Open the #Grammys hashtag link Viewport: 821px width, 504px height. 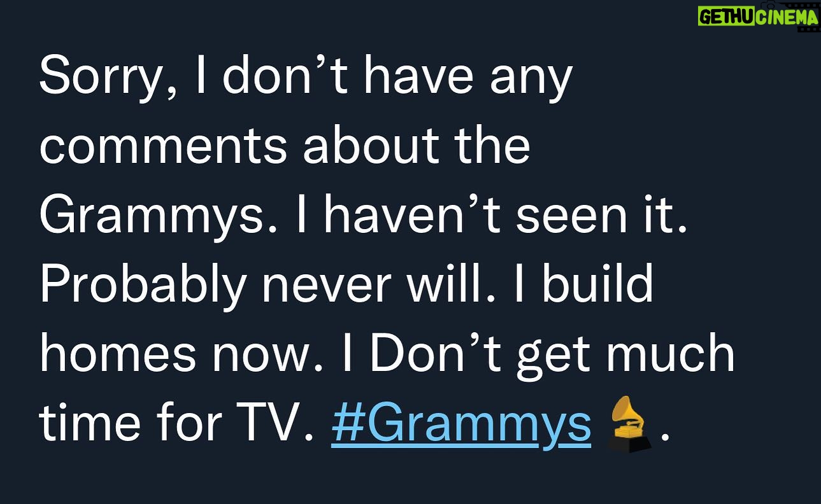coord(461,424)
